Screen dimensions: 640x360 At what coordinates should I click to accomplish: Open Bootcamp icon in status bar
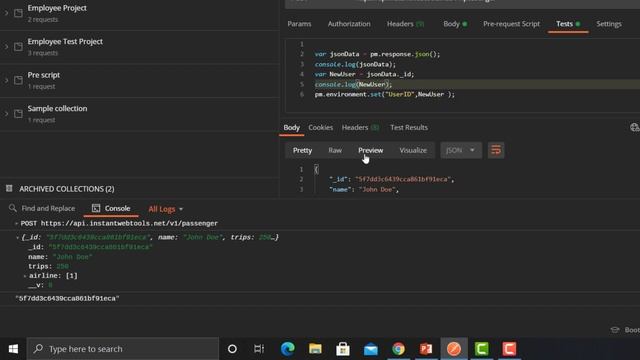coord(615,330)
